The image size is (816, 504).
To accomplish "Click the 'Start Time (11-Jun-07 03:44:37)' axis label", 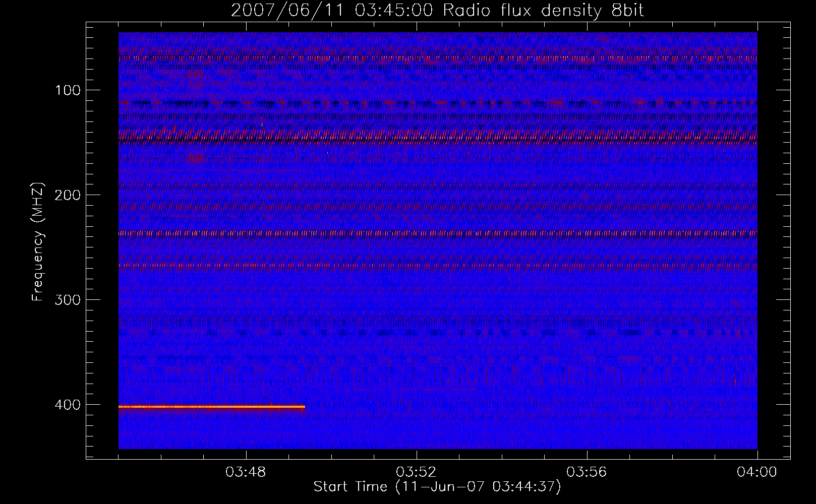I will (437, 487).
